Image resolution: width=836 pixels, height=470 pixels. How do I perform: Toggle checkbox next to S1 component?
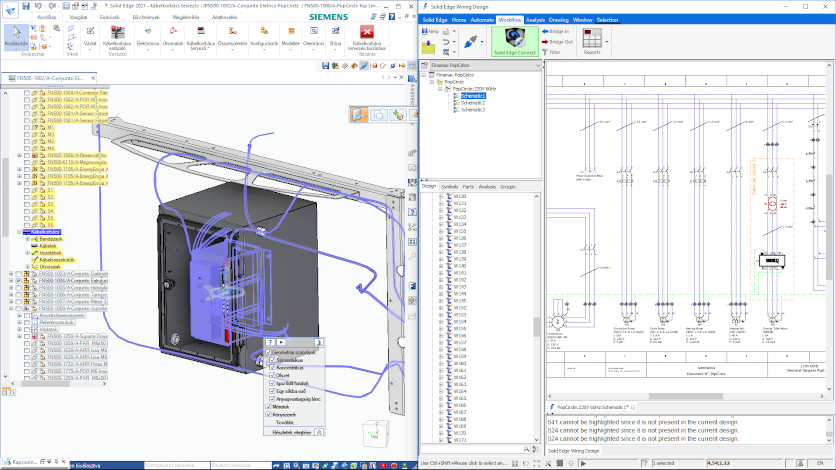(x=27, y=190)
